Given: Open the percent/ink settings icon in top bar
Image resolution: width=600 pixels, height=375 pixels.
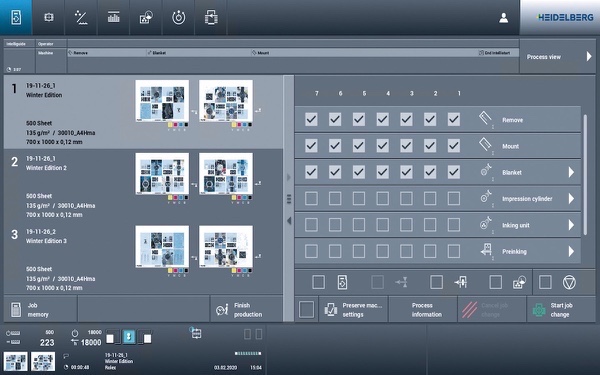Looking at the screenshot, I should tap(81, 17).
